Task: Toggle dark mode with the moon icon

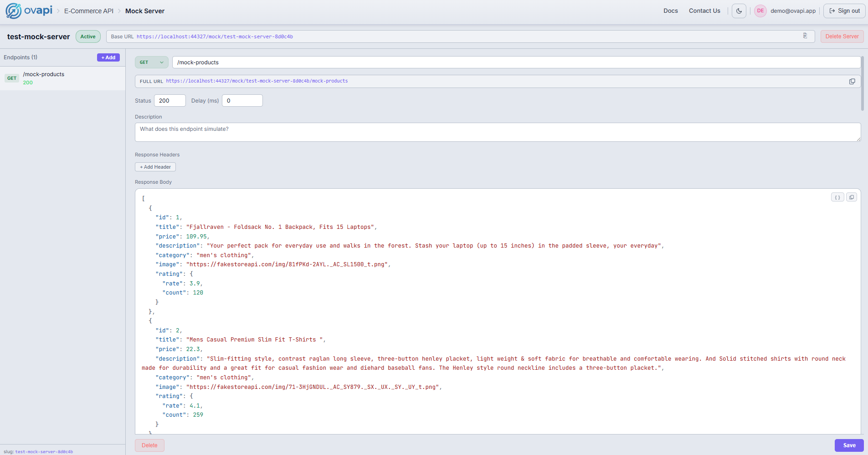Action: [739, 10]
